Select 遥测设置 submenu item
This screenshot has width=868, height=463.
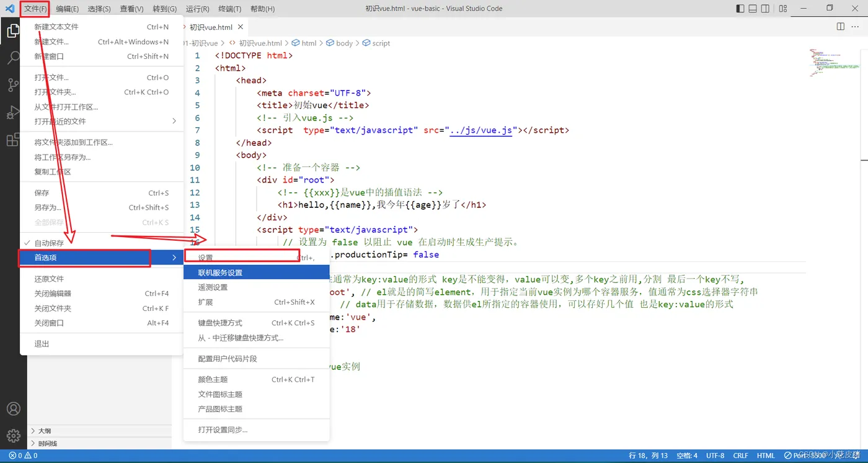tap(257, 287)
